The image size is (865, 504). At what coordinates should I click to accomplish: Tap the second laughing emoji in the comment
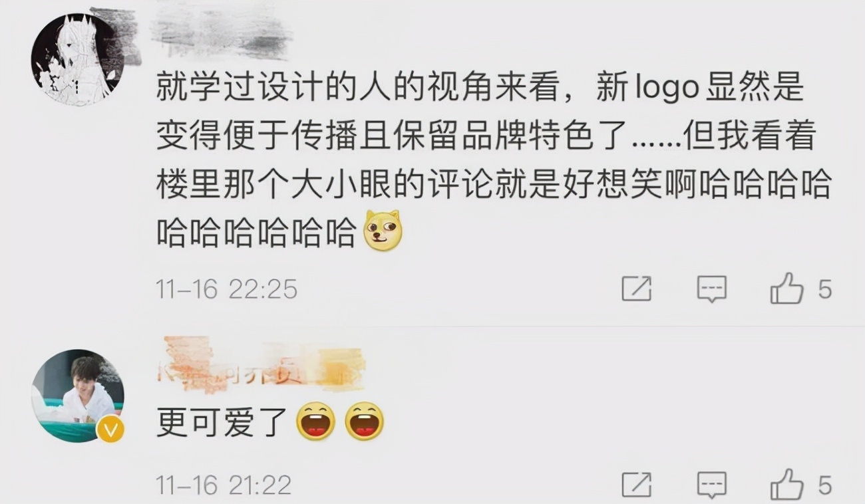click(365, 422)
